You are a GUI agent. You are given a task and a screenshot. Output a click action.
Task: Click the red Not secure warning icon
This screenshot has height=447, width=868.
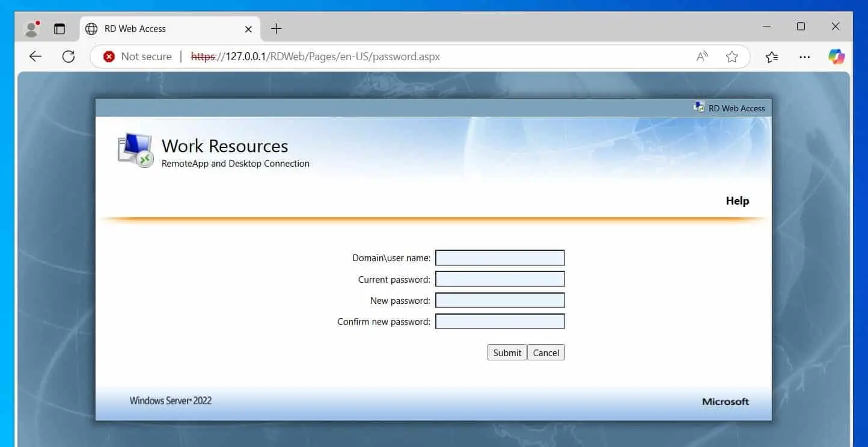coord(109,57)
